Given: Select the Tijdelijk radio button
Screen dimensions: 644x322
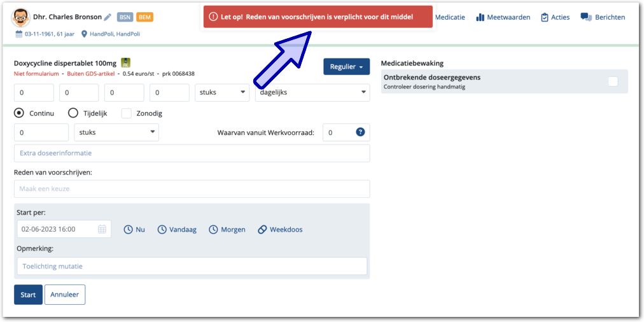Looking at the screenshot, I should coord(73,113).
